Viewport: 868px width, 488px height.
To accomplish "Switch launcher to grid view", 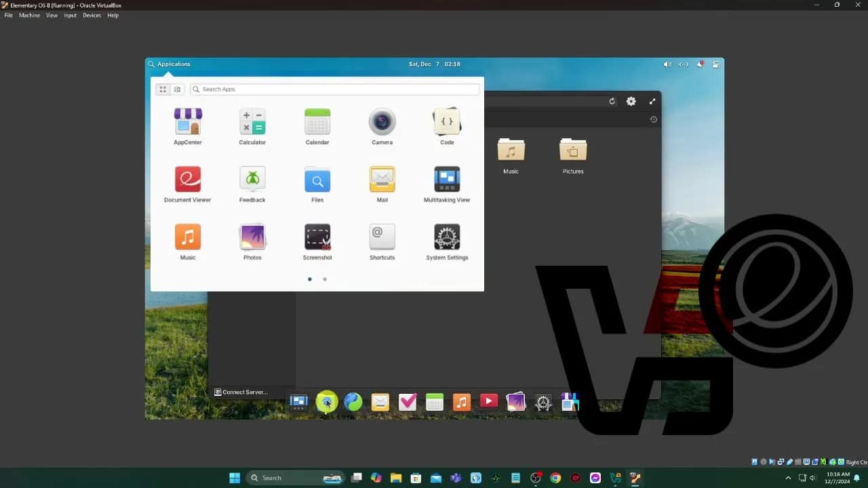I will tap(163, 89).
